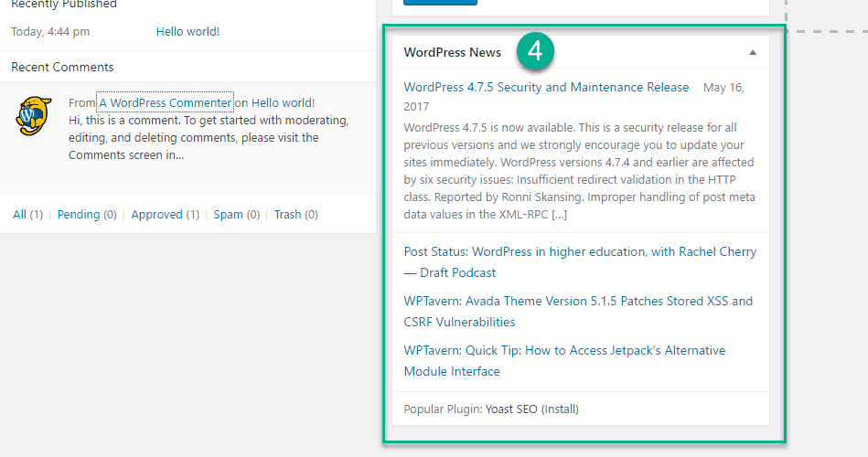The width and height of the screenshot is (868, 457).
Task: Click the Recent Comments heading
Action: tap(62, 67)
